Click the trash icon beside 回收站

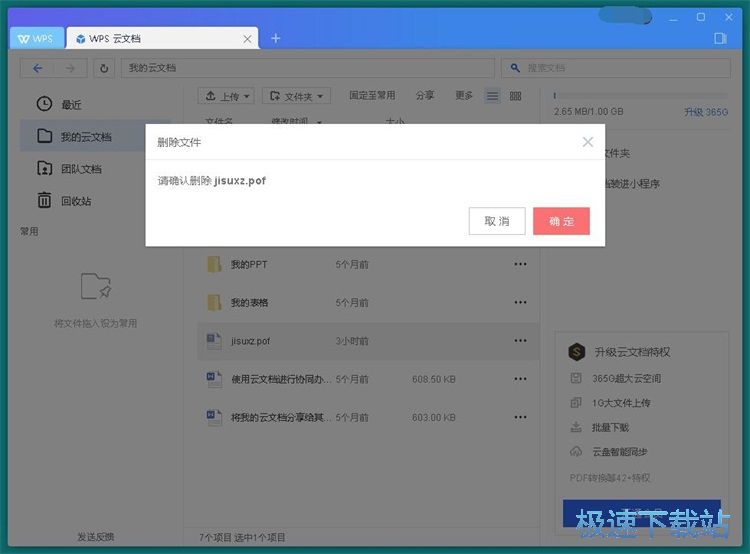pyautogui.click(x=44, y=200)
